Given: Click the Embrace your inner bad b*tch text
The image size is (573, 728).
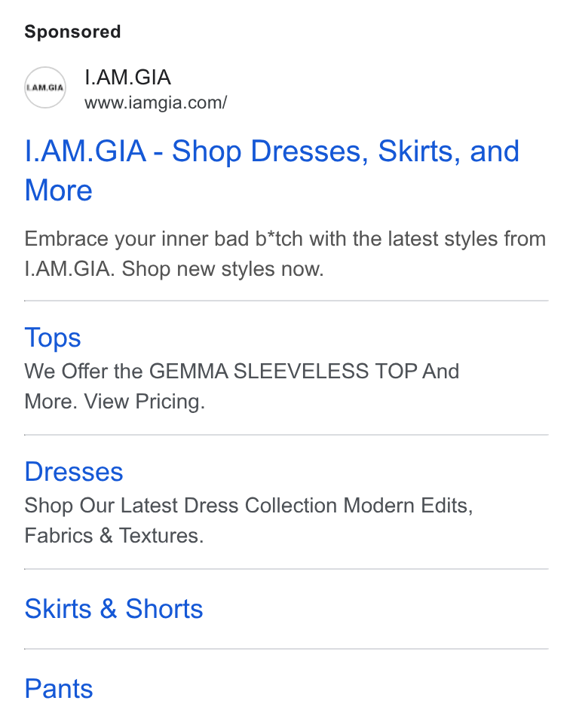Looking at the screenshot, I should pos(164,239).
